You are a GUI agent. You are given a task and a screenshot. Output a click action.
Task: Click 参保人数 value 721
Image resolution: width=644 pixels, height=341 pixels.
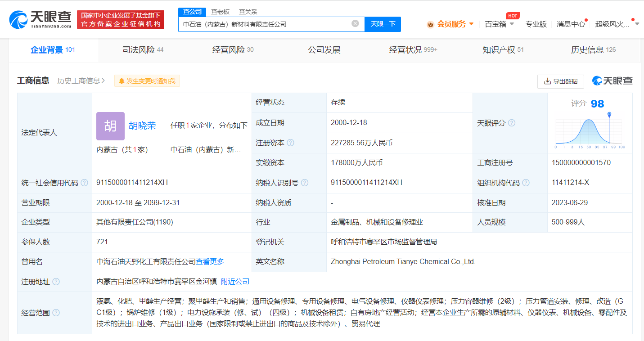[x=102, y=242]
